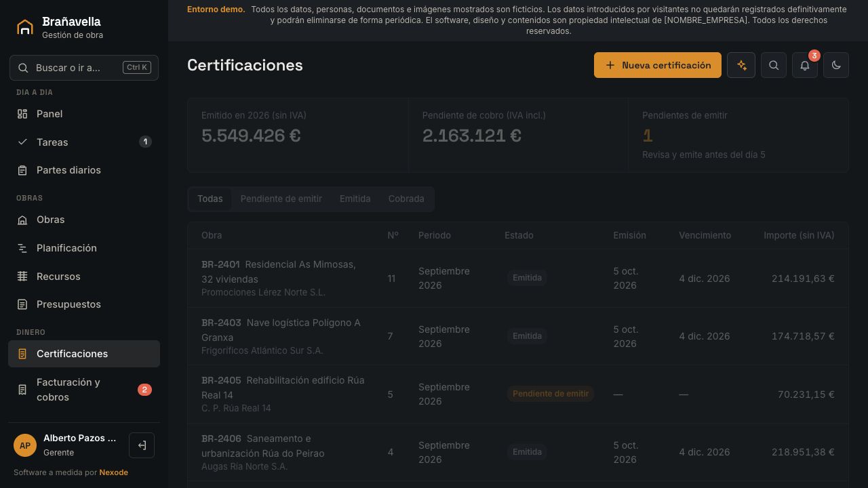Click the Obras building icon
The height and width of the screenshot is (488, 868).
(x=22, y=220)
